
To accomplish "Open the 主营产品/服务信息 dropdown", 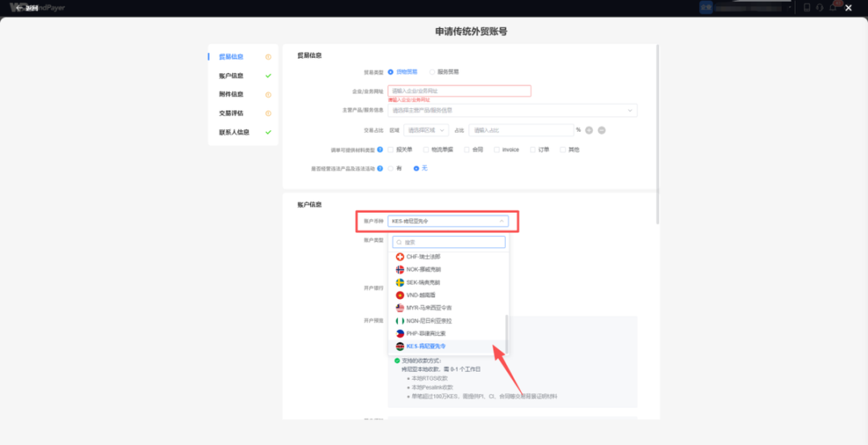I will (x=512, y=111).
